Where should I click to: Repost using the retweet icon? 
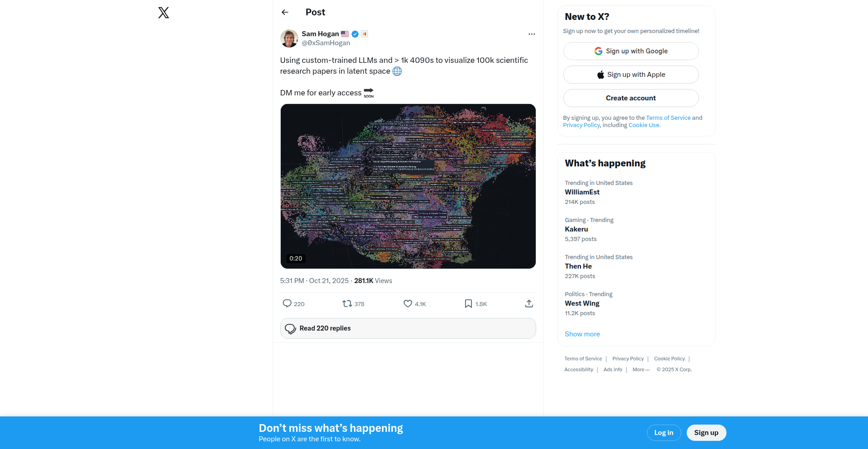click(347, 303)
